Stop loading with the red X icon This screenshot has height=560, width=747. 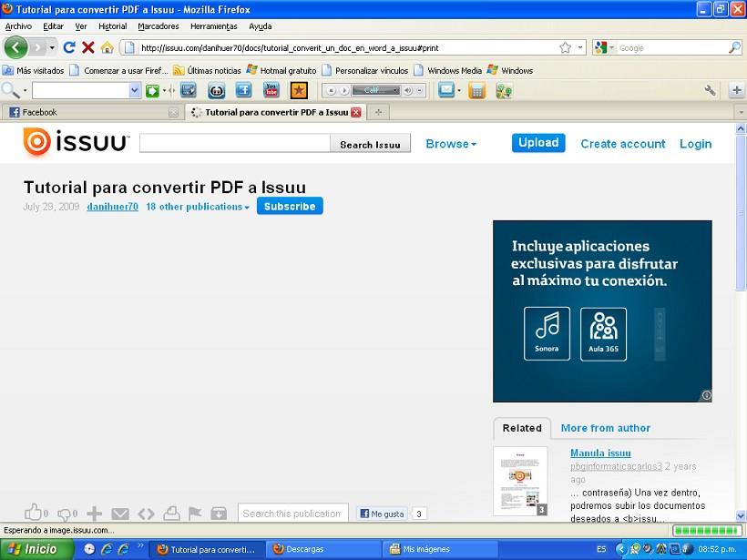click(x=88, y=47)
